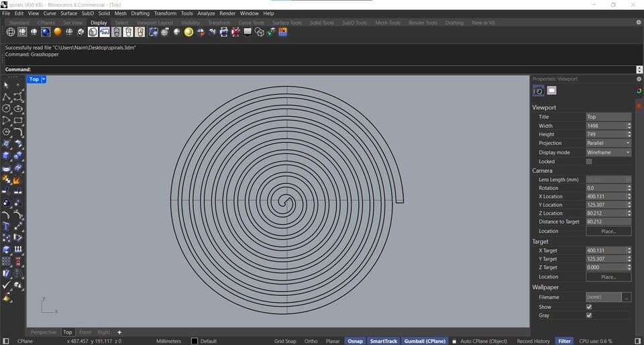Toggle Planar mode in status bar

(333, 341)
